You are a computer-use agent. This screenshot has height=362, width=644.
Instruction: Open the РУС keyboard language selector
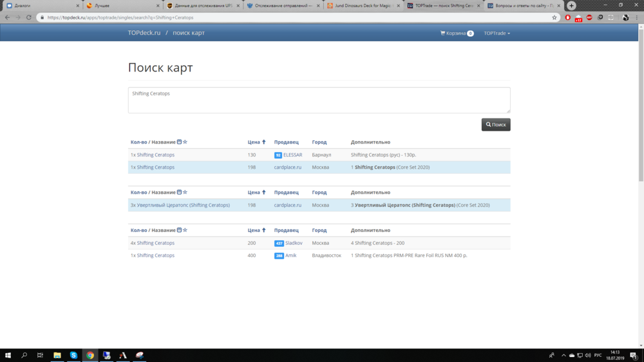pos(598,356)
